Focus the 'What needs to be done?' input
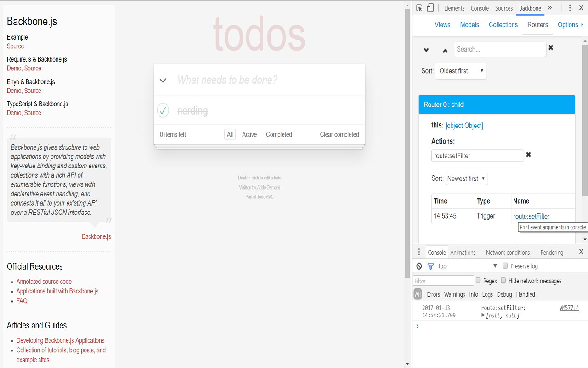588x368 pixels. click(260, 80)
